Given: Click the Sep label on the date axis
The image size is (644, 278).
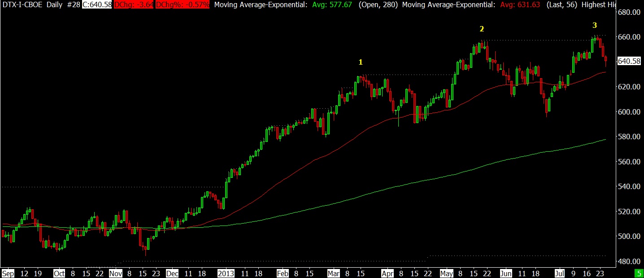Looking at the screenshot, I should (8, 273).
